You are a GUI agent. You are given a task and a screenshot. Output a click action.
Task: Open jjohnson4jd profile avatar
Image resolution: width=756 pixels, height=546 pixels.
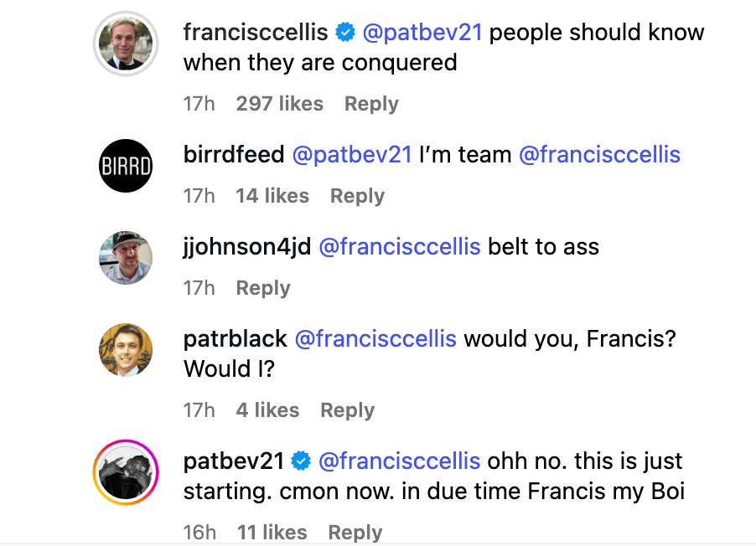[126, 257]
